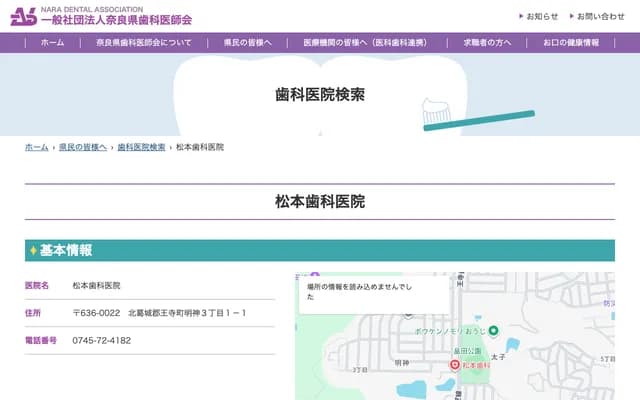Open お口の健康情報 menu item
The height and width of the screenshot is (400, 640).
(571, 43)
